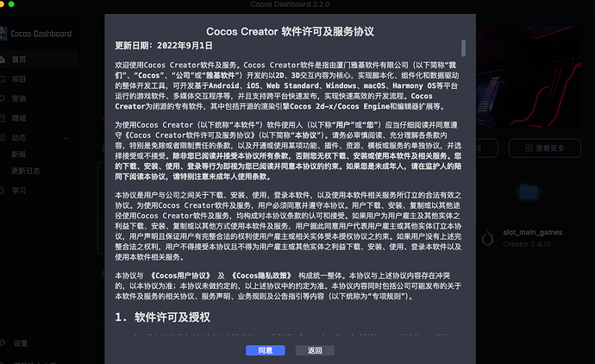Click the 返回 back button
The image size is (595, 364).
click(315, 350)
